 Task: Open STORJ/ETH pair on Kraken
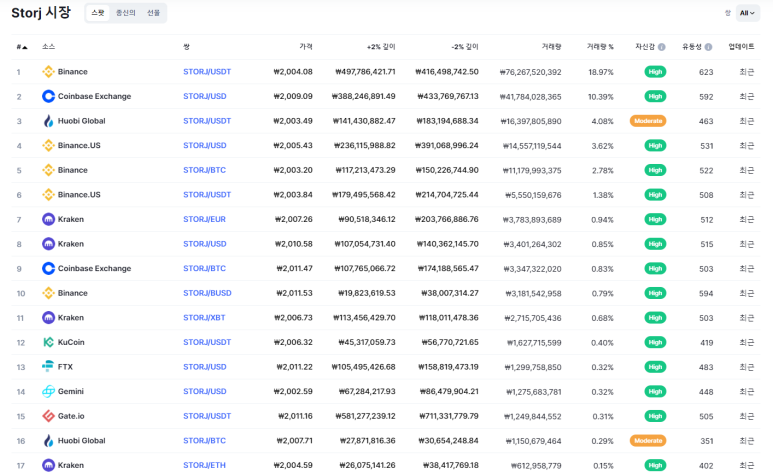coord(205,465)
